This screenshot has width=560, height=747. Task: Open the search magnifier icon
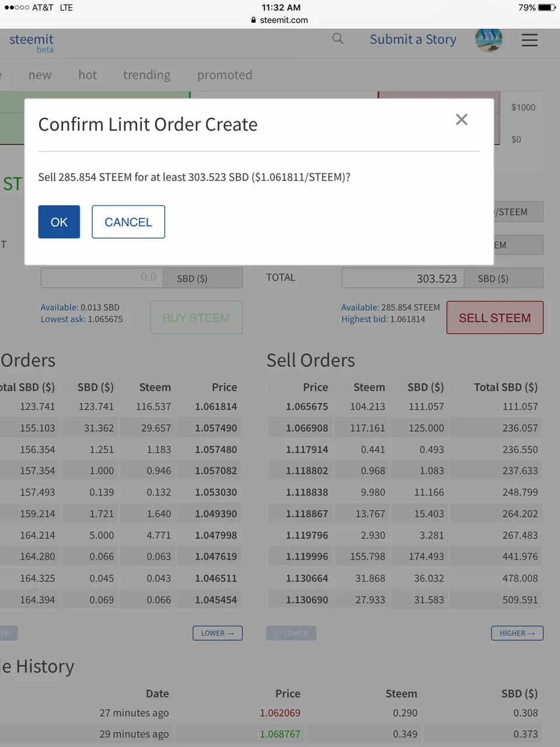338,39
